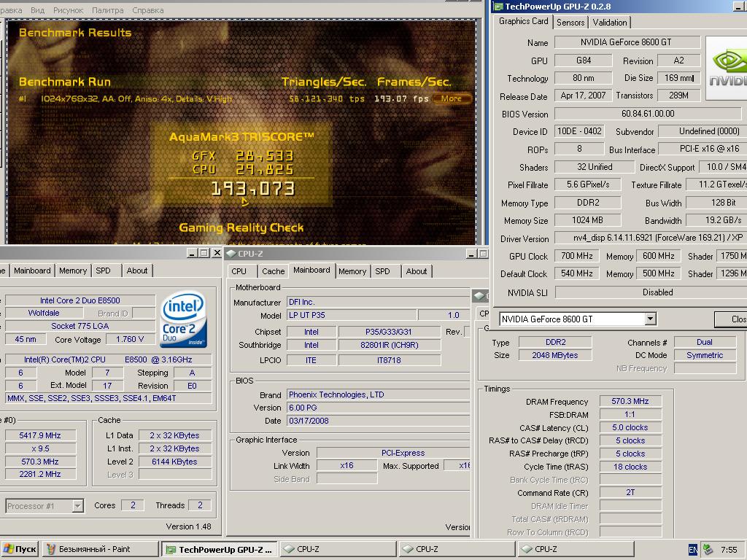Click the partially visible Close button in GPU-Z
This screenshot has height=560, width=747.
point(731,319)
